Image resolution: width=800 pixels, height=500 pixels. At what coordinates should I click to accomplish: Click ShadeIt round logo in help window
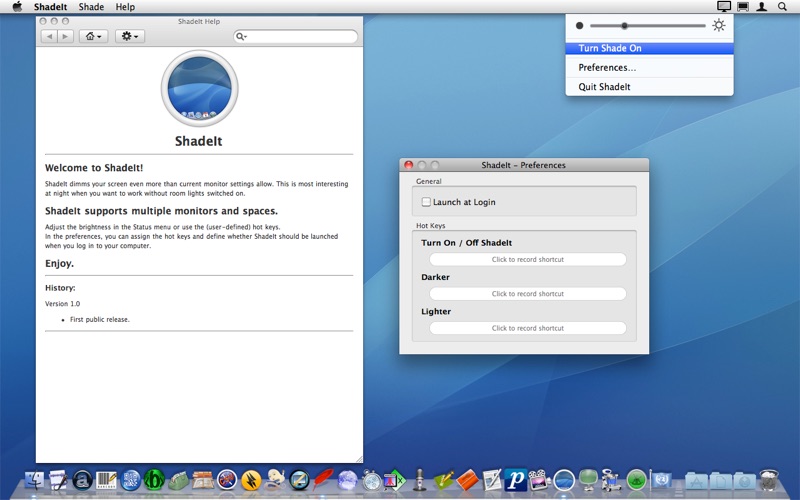tap(199, 88)
